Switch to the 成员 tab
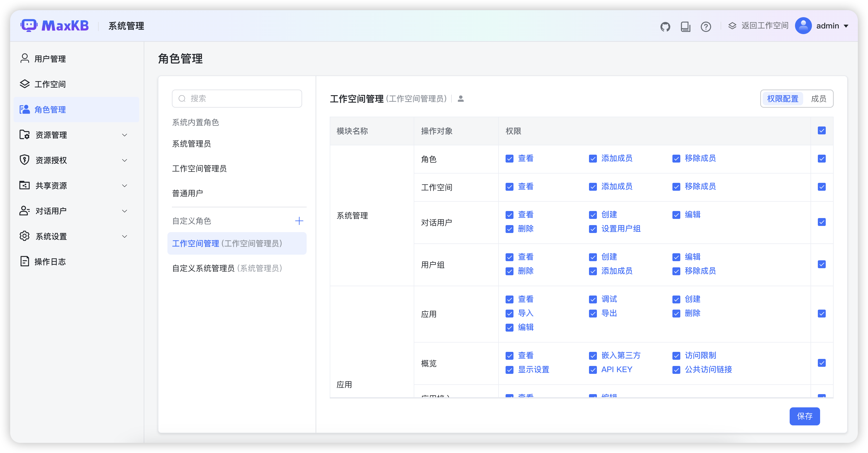Screen dimensions: 868x453 pyautogui.click(x=819, y=98)
